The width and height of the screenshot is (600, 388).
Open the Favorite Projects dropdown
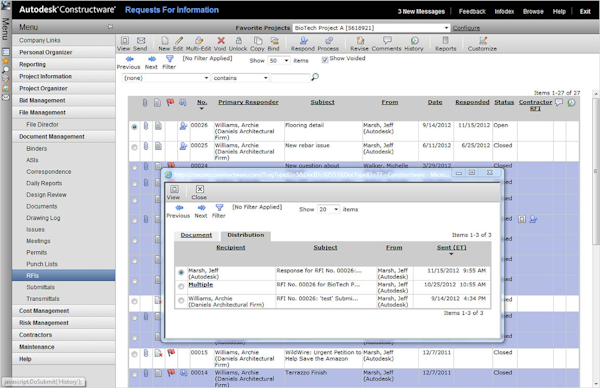coord(371,28)
